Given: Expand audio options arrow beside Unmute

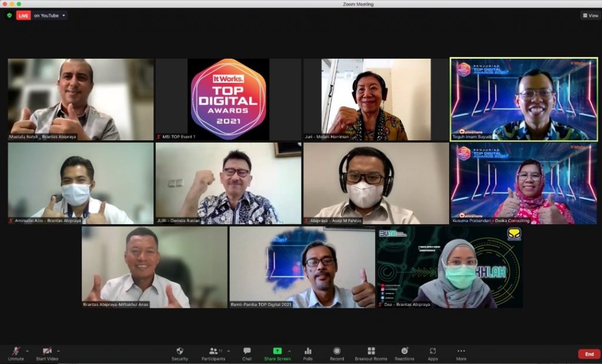Looking at the screenshot, I should click(x=27, y=351).
